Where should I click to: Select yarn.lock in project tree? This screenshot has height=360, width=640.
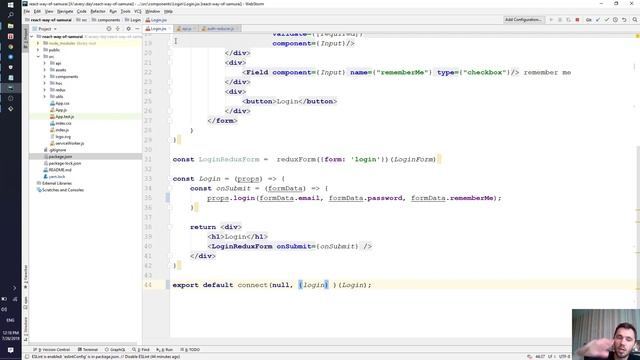(x=54, y=177)
